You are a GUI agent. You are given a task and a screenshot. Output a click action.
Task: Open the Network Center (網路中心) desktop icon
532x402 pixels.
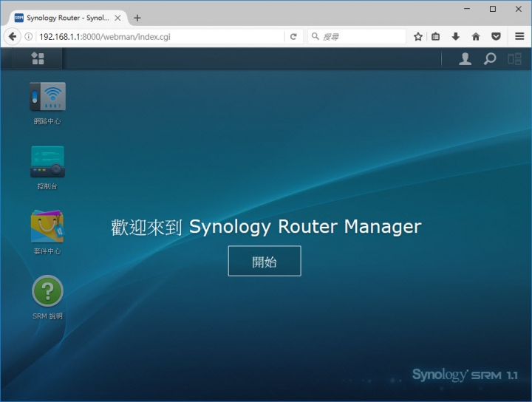pos(47,97)
